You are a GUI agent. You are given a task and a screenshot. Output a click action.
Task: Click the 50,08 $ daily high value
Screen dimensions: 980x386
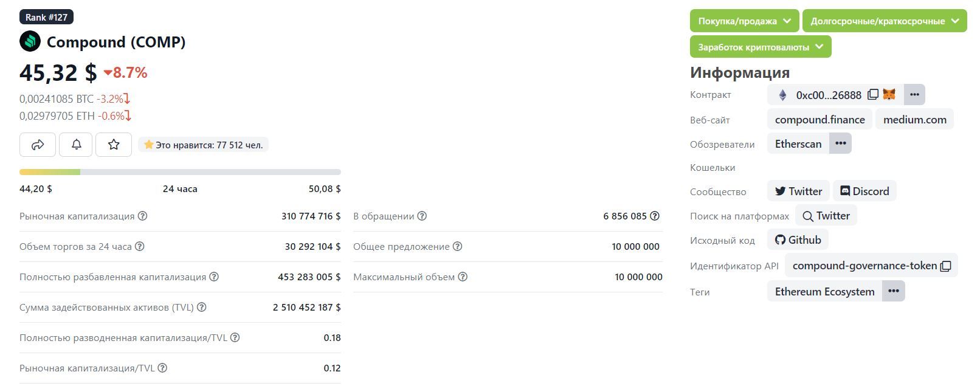point(325,188)
